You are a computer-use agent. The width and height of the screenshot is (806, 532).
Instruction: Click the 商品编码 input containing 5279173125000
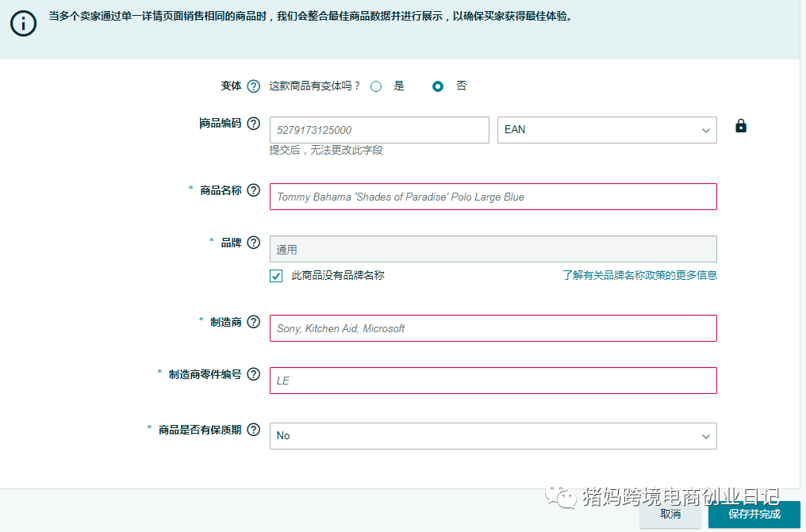[x=379, y=130]
